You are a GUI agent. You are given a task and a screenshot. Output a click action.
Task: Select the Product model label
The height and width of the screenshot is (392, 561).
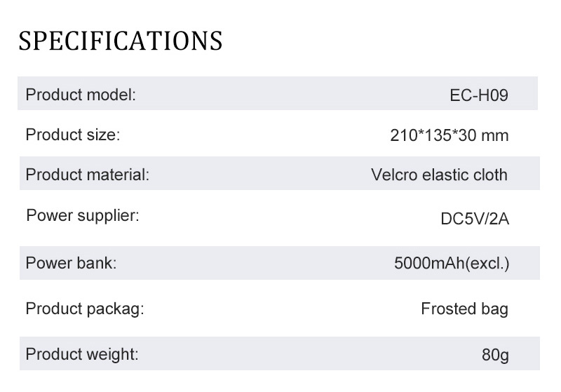pos(81,95)
